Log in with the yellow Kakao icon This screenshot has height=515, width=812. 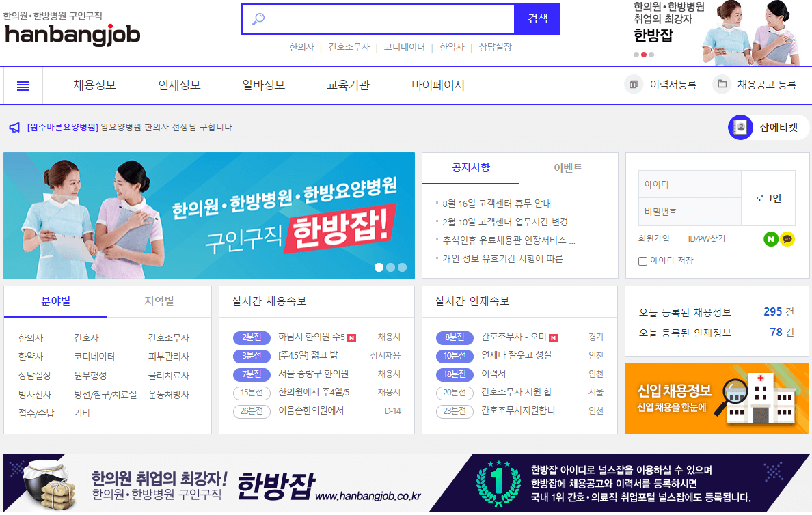point(787,239)
